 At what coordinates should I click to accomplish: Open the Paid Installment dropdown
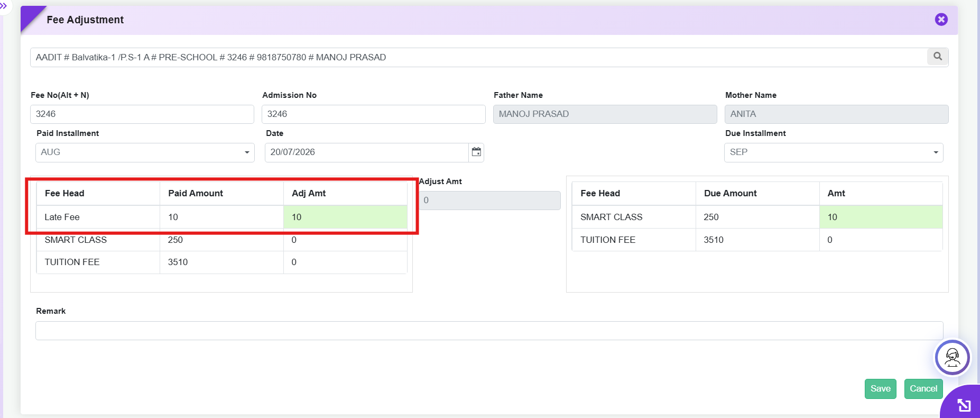click(145, 152)
